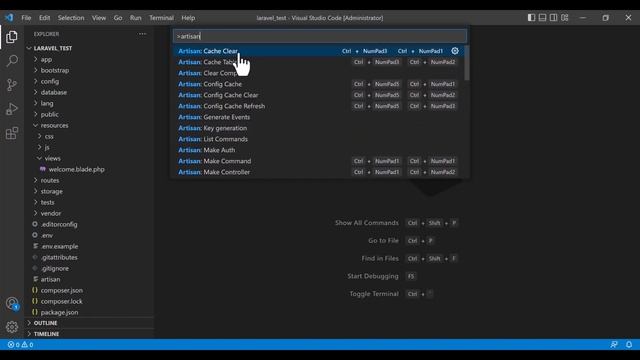Open the Explorer view in activity bar

[x=12, y=37]
